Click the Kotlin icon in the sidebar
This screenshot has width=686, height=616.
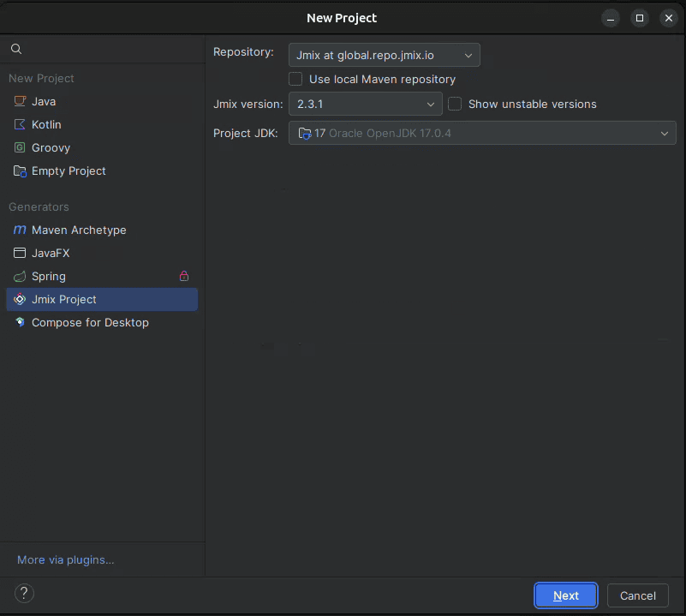20,124
